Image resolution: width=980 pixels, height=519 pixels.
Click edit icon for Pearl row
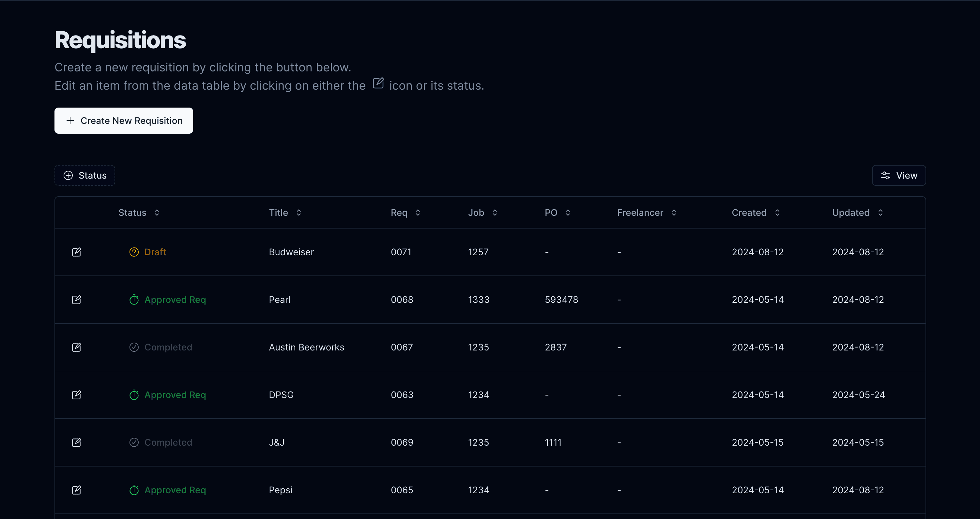76,300
